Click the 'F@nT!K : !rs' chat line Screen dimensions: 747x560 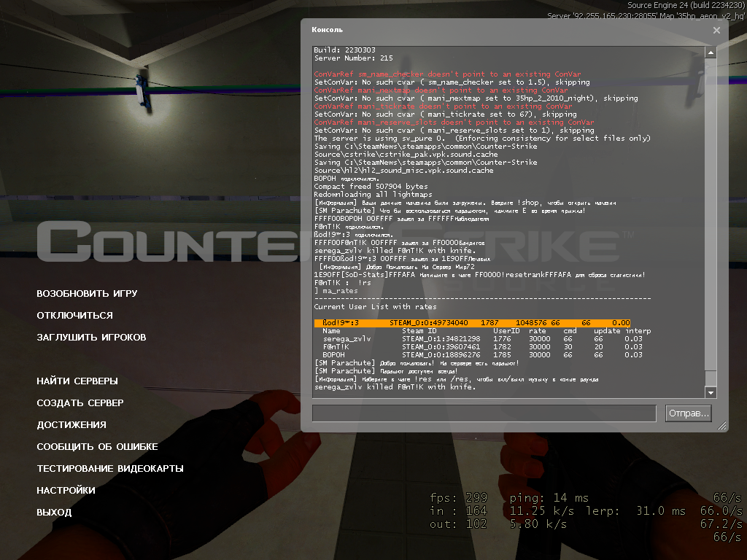(343, 283)
